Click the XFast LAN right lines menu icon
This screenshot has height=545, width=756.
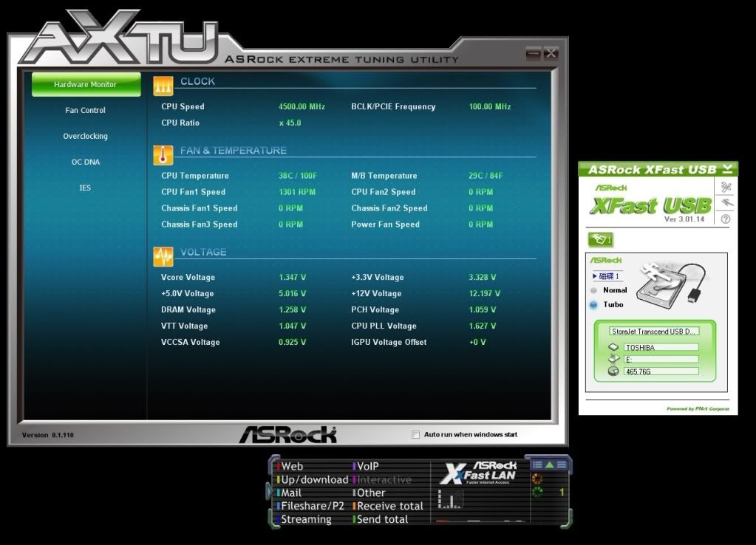pyautogui.click(x=562, y=465)
